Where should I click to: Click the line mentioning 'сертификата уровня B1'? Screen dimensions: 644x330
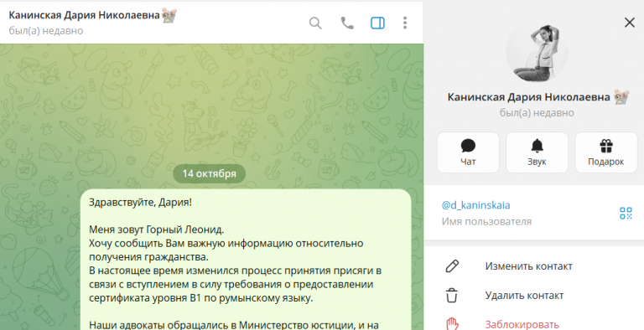pyautogui.click(x=201, y=298)
